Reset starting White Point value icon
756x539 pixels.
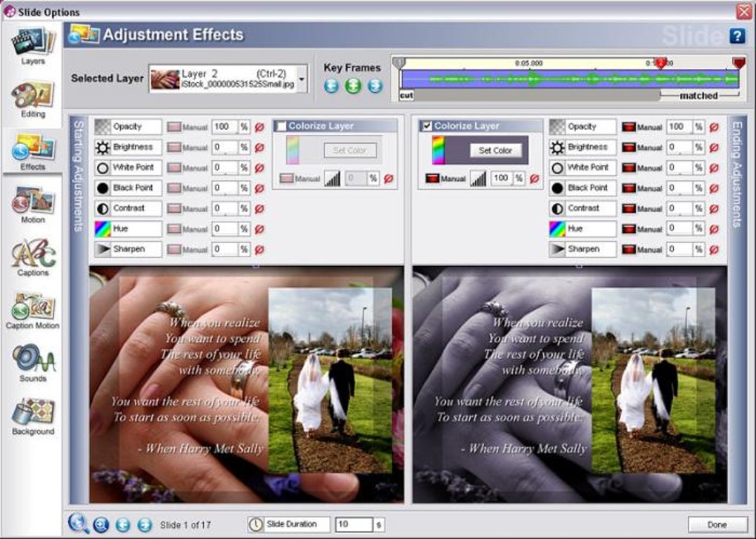259,168
